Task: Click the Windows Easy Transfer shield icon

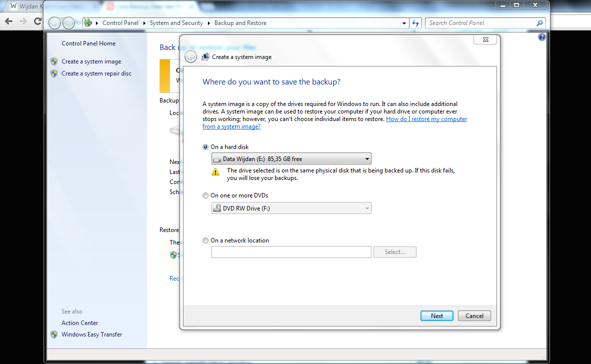Action: 54,334
